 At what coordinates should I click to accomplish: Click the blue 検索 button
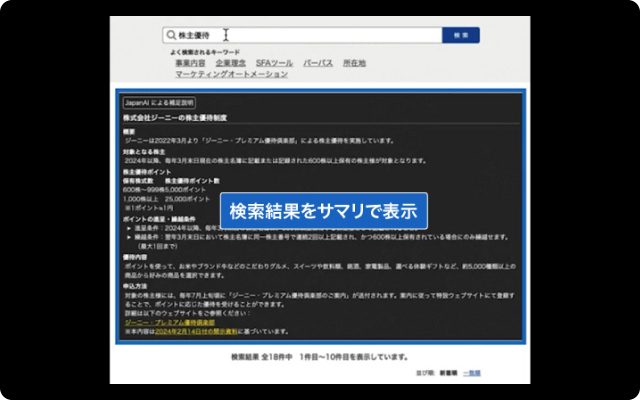pos(461,36)
